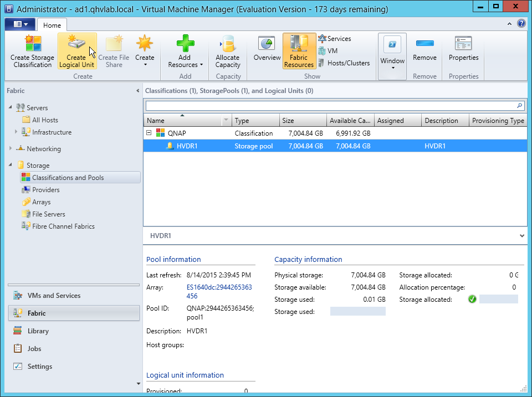Select the Fabric Resources view icon
Screen dimensions: 532x397
pos(299,51)
